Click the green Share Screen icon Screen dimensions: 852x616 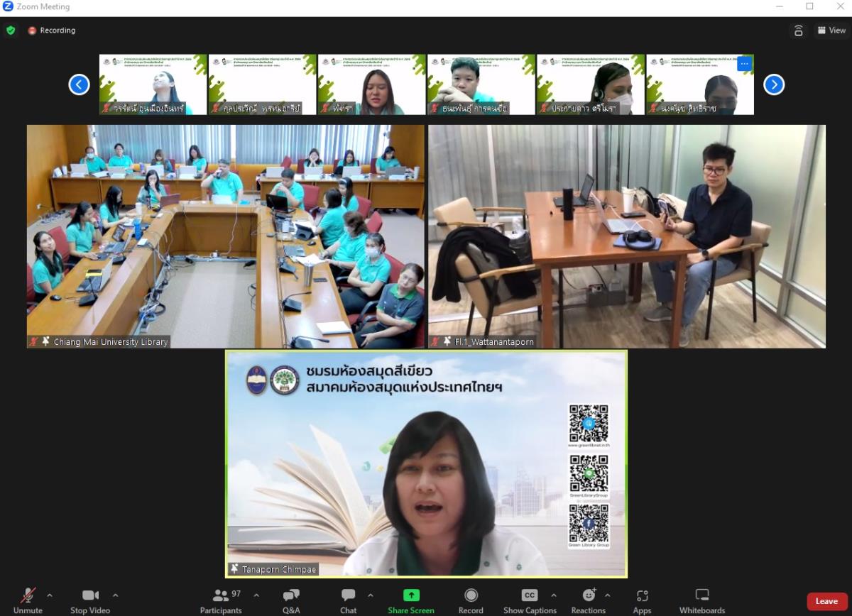point(411,595)
